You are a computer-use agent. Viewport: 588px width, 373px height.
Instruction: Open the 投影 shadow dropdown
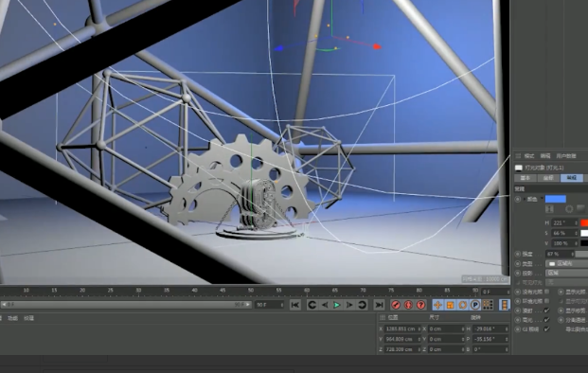(x=566, y=274)
